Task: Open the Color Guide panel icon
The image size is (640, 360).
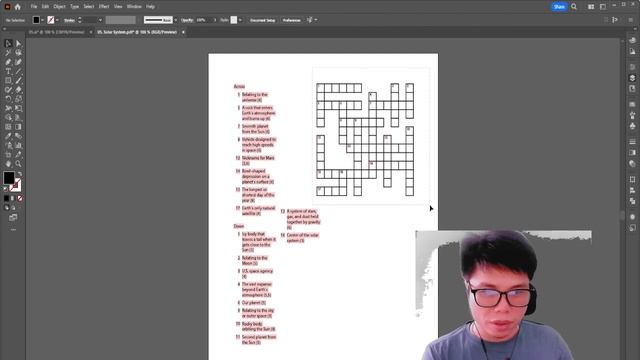Action: coord(632,51)
